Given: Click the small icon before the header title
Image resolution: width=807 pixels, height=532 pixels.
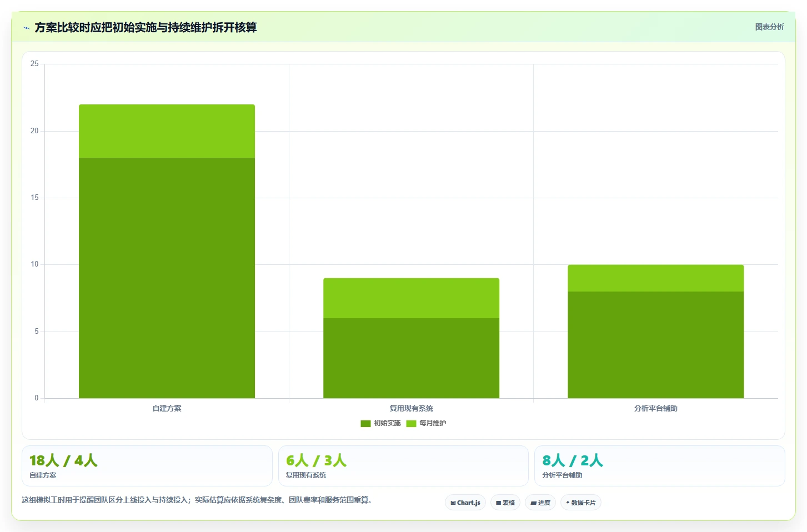Looking at the screenshot, I should point(26,28).
